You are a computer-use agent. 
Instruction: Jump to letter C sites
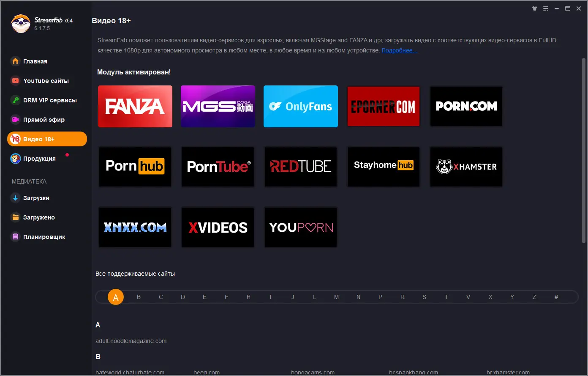[x=161, y=297]
